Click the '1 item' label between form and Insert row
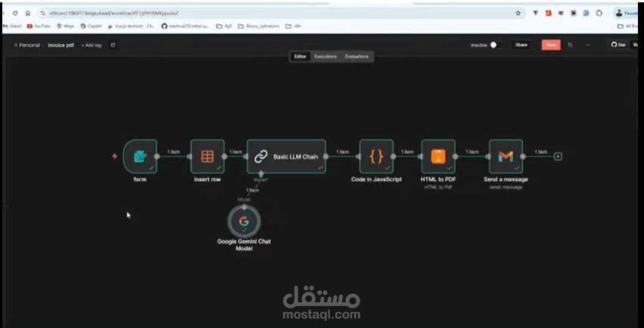The height and width of the screenshot is (328, 644). [173, 152]
